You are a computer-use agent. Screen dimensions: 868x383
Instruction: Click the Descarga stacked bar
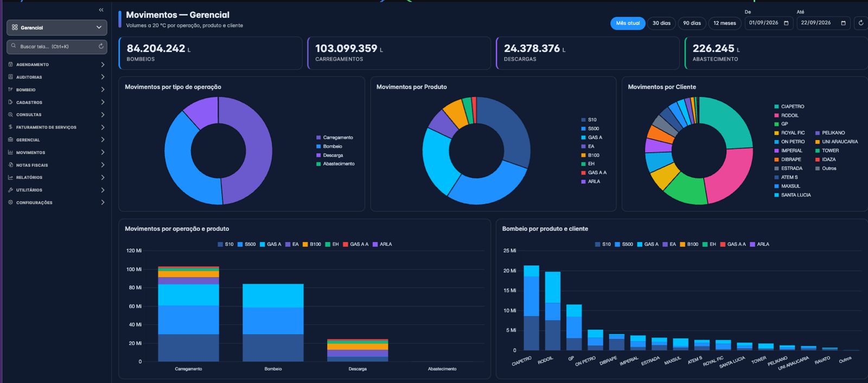coord(358,350)
